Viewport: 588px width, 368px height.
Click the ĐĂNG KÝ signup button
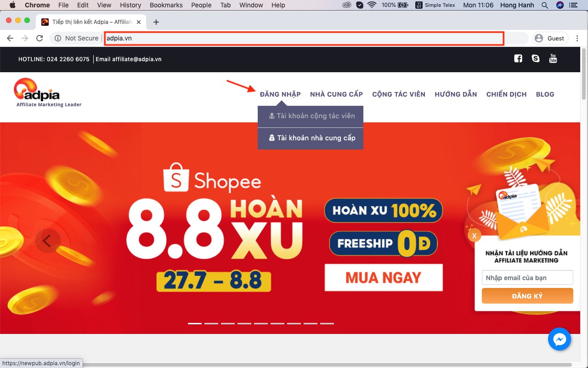pos(527,296)
